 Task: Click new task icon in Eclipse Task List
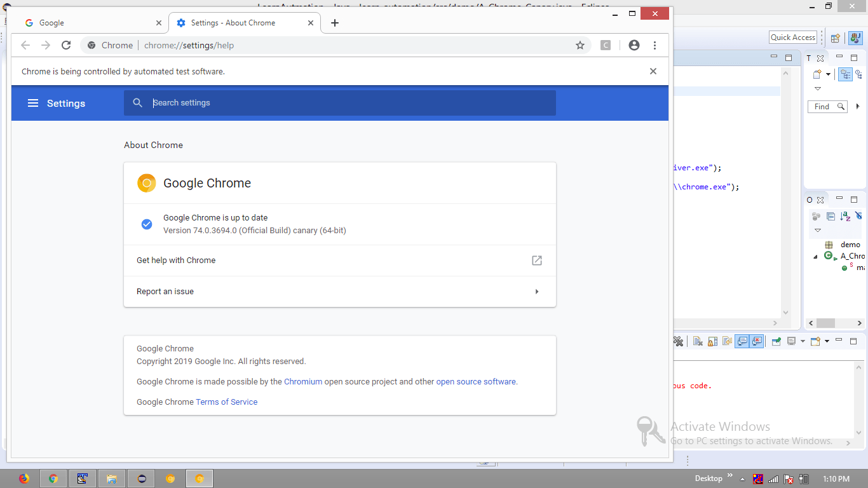point(817,74)
